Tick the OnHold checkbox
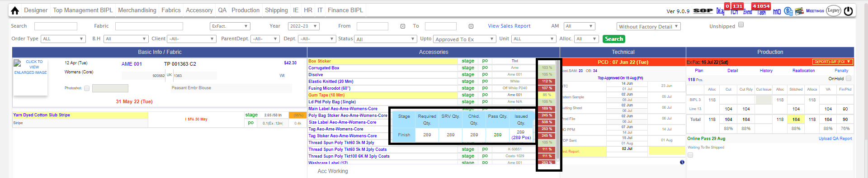868x178 pixels. pos(849,78)
